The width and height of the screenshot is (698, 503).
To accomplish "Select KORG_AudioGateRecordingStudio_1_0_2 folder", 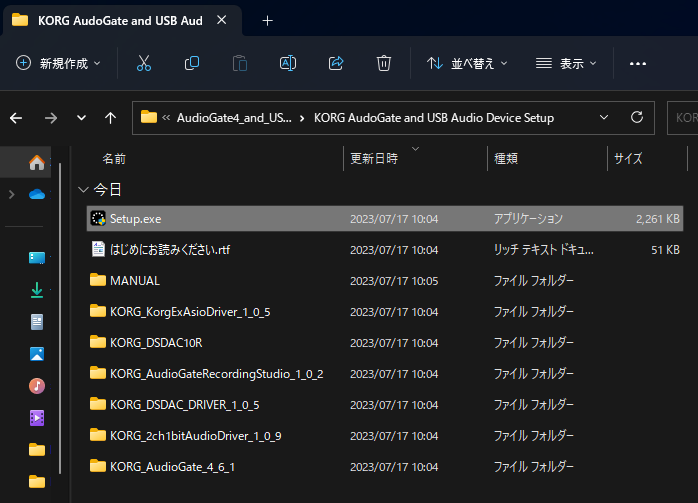I will point(217,373).
